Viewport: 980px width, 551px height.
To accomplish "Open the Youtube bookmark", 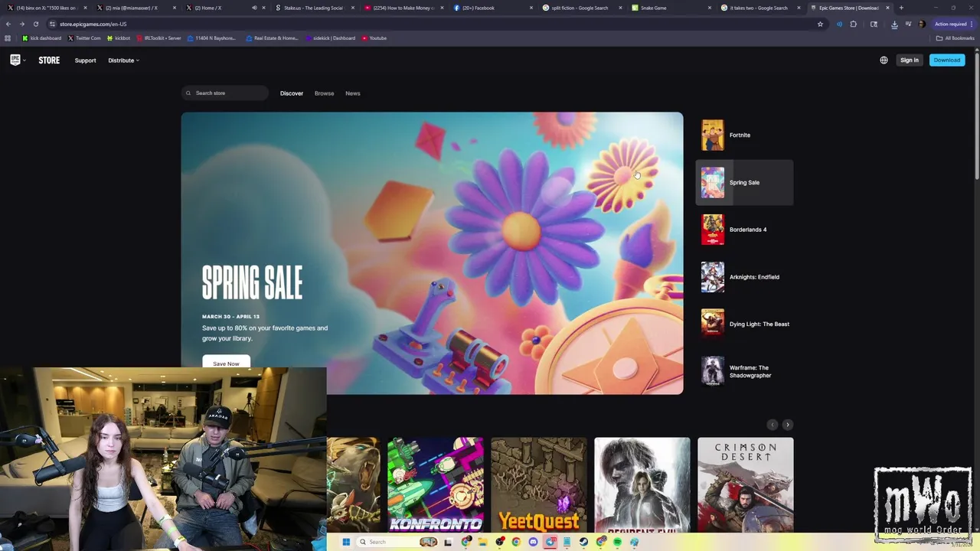I will pyautogui.click(x=374, y=37).
